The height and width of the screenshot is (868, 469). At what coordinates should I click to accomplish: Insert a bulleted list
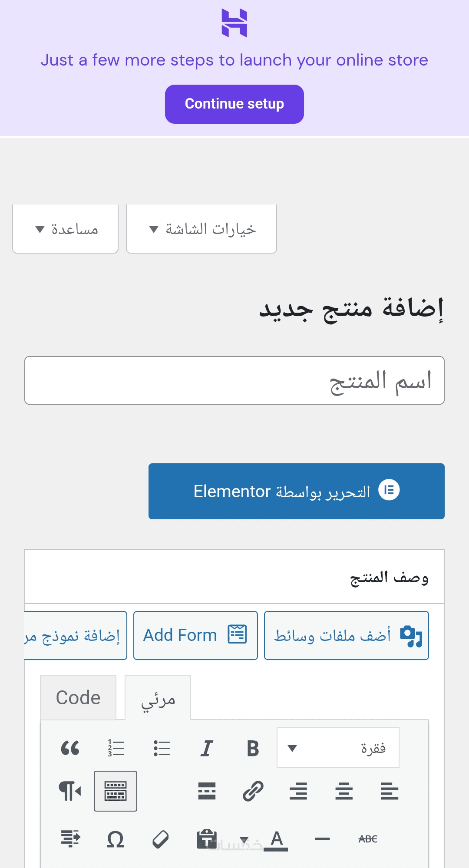pyautogui.click(x=162, y=748)
